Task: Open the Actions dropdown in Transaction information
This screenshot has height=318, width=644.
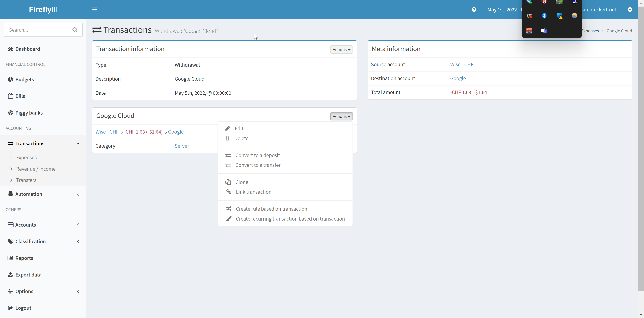Action: coord(341,49)
